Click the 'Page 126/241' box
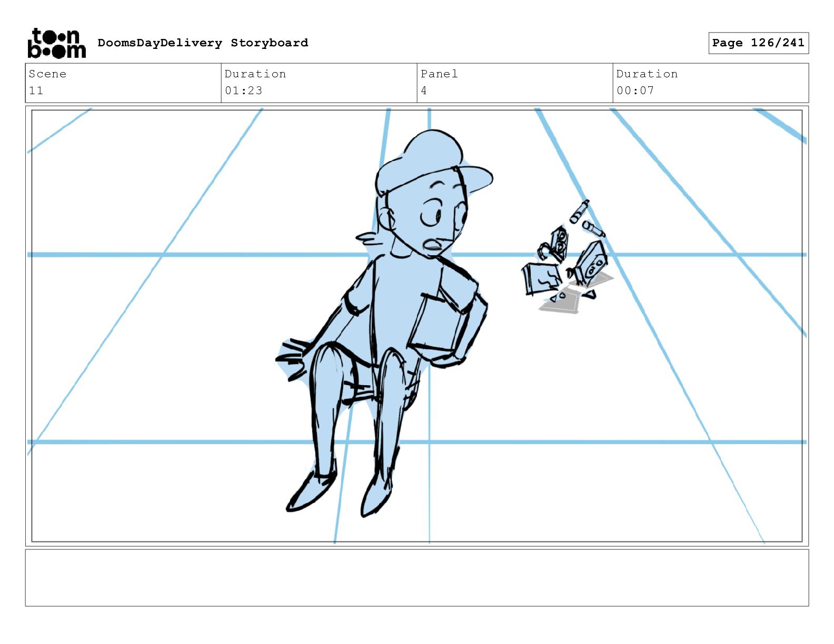The height and width of the screenshot is (644, 834). click(x=758, y=43)
